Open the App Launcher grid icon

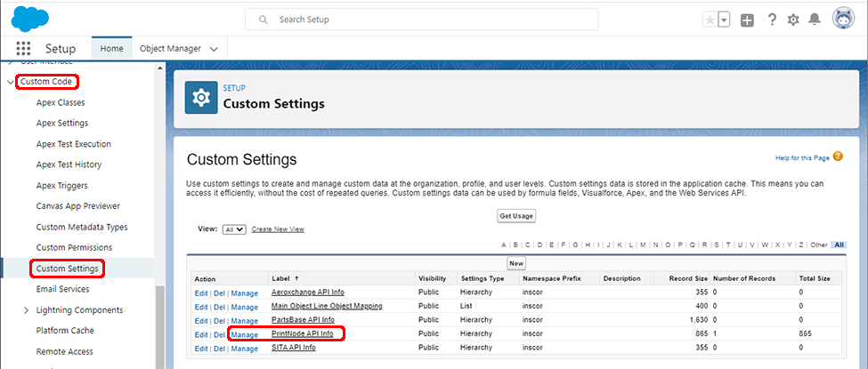(23, 49)
